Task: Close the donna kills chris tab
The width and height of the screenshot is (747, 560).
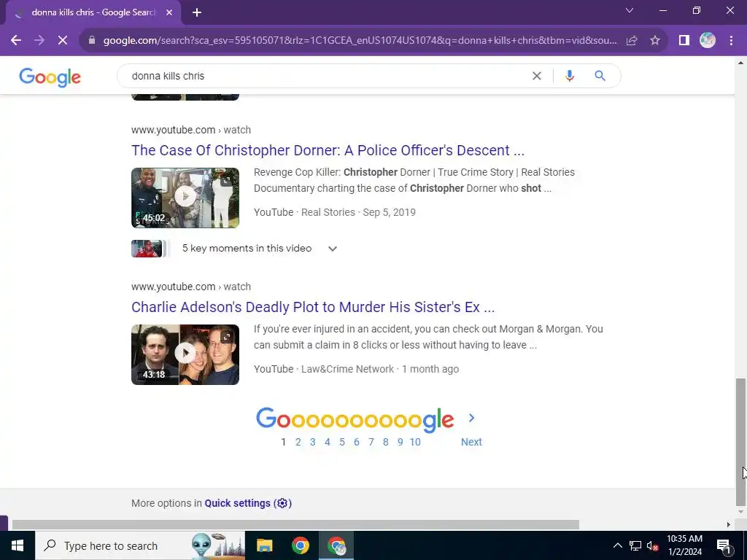Action: 169,13
